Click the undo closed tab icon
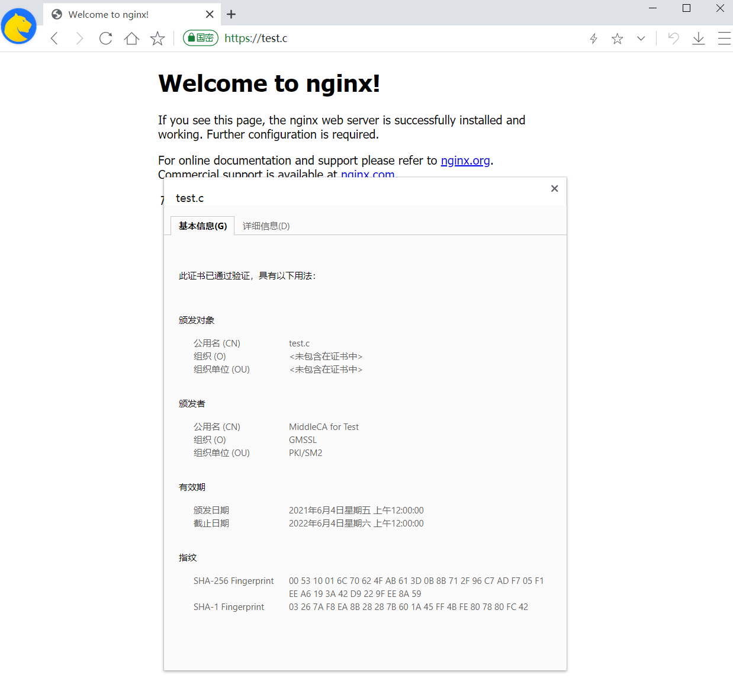 point(673,38)
